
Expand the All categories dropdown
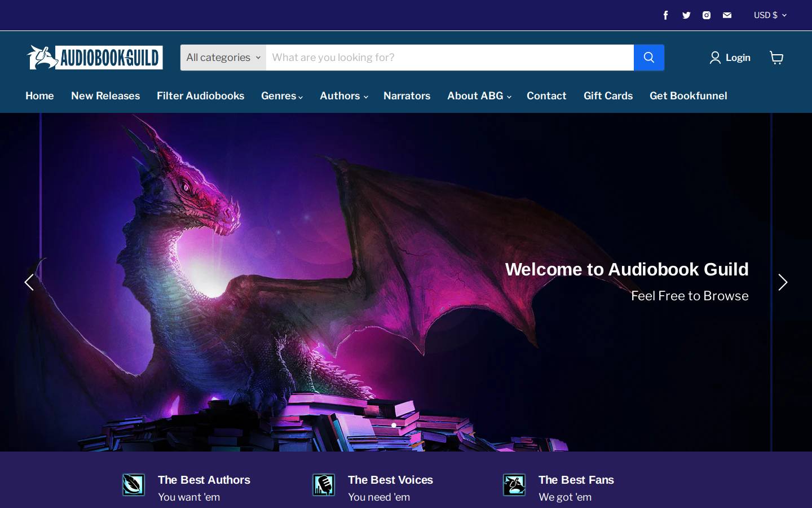pos(223,58)
